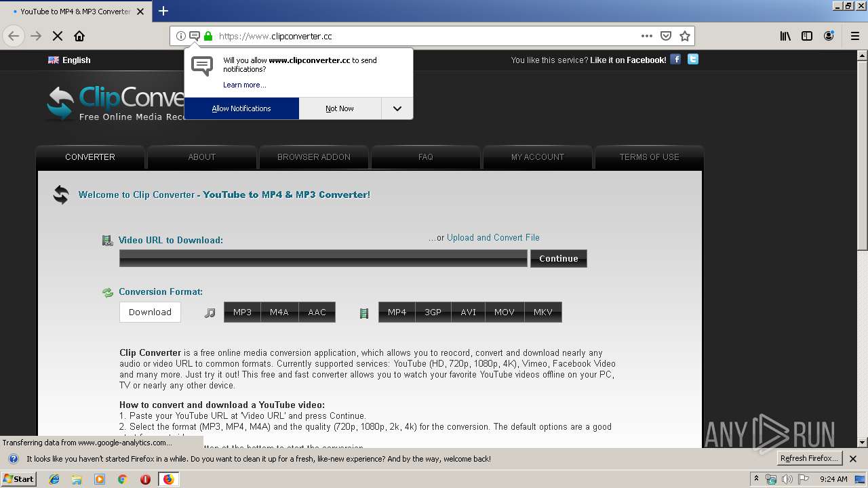This screenshot has width=868, height=488.
Task: Open the Library icon in the toolbar
Action: [x=785, y=36]
